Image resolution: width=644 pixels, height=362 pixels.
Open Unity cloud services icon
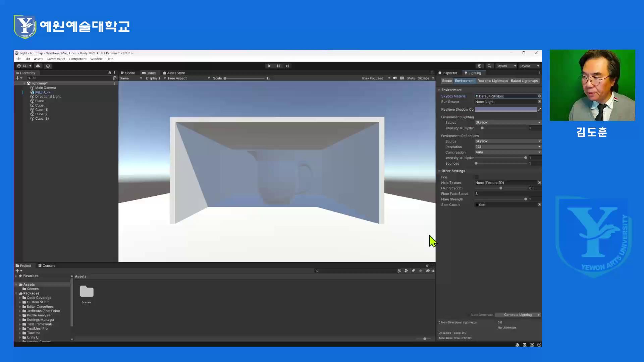pos(38,66)
